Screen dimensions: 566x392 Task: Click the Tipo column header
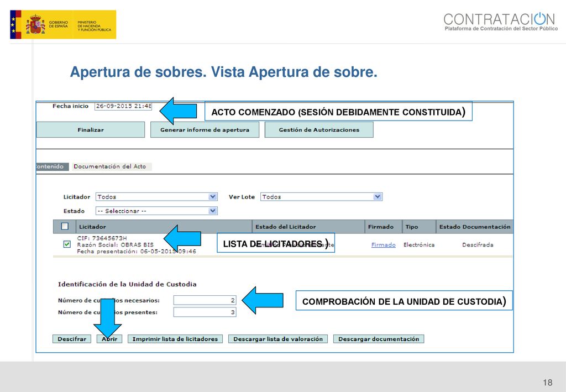pyautogui.click(x=419, y=227)
